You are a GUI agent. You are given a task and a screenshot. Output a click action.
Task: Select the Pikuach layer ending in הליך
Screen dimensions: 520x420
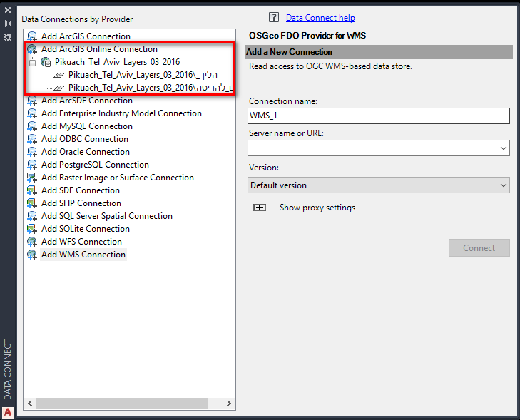coord(143,75)
